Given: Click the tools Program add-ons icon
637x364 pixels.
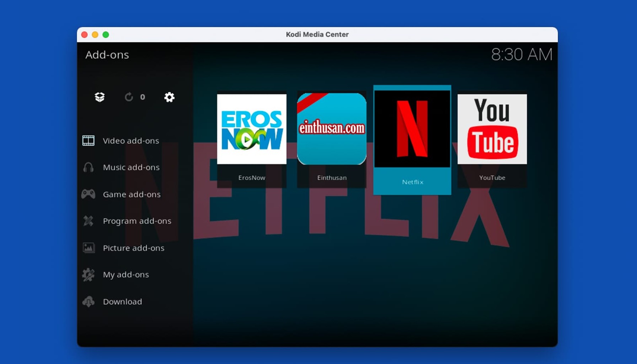Looking at the screenshot, I should click(88, 221).
